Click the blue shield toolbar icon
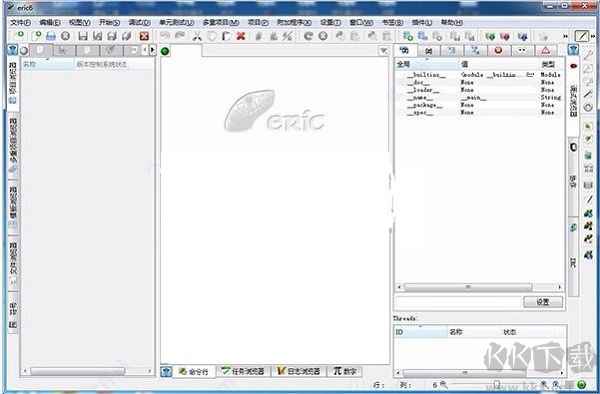 click(522, 37)
